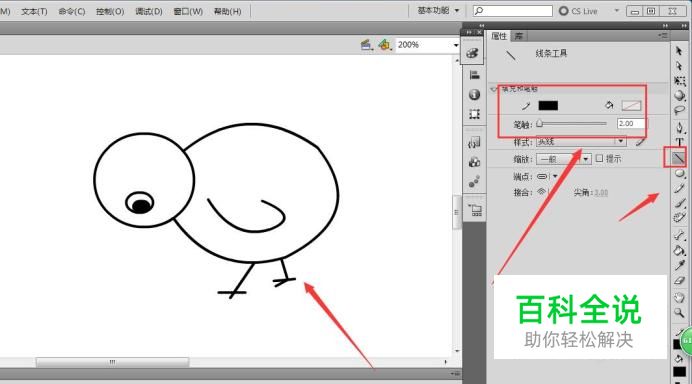Select the Hand tool
This screenshot has width=692, height=384.
tap(679, 298)
